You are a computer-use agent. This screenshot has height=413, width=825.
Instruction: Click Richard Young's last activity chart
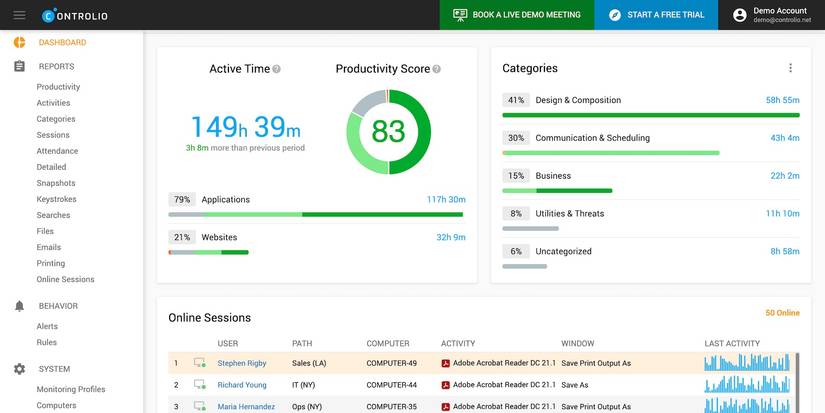click(747, 384)
